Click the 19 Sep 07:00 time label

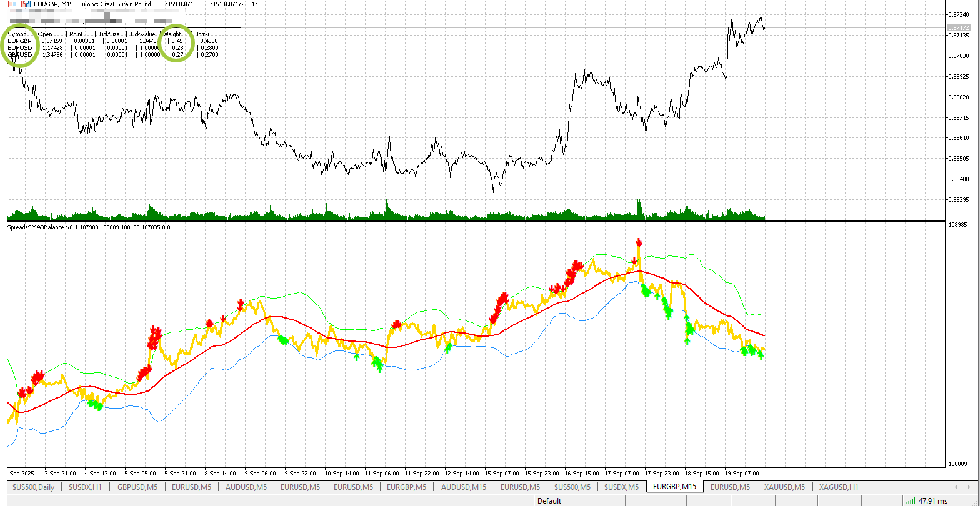(741, 473)
